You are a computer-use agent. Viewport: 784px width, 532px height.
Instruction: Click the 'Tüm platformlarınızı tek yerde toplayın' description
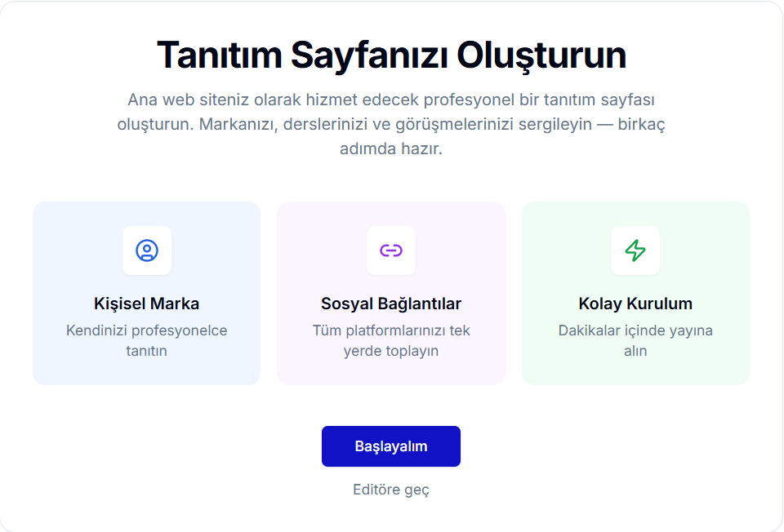tap(391, 340)
